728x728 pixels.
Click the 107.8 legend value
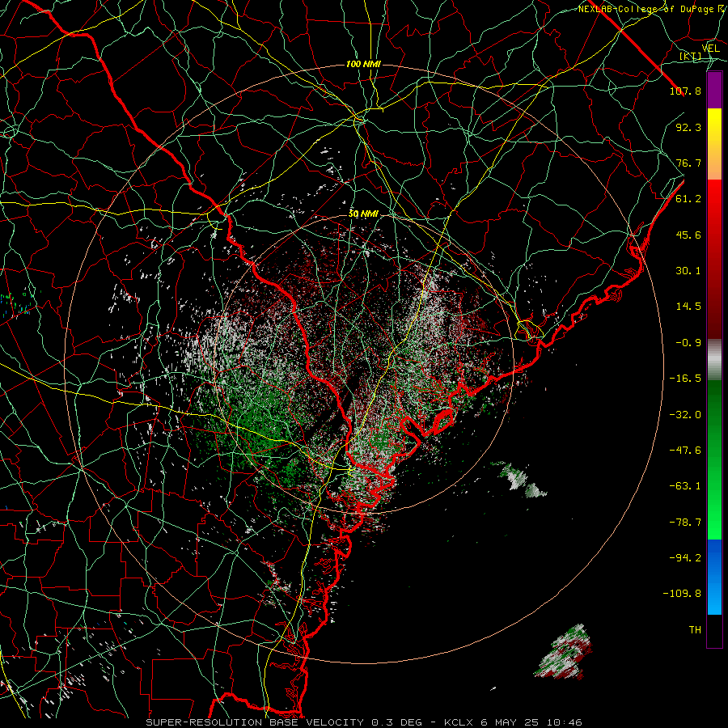tap(685, 91)
